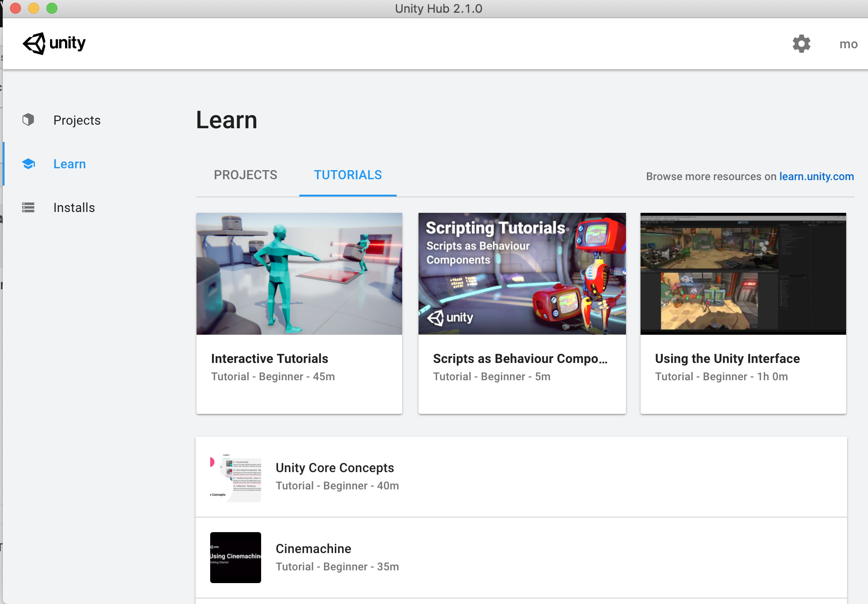Click 'Tutorial - Beginner - 1h 0m' text
868x604 pixels.
tap(722, 377)
